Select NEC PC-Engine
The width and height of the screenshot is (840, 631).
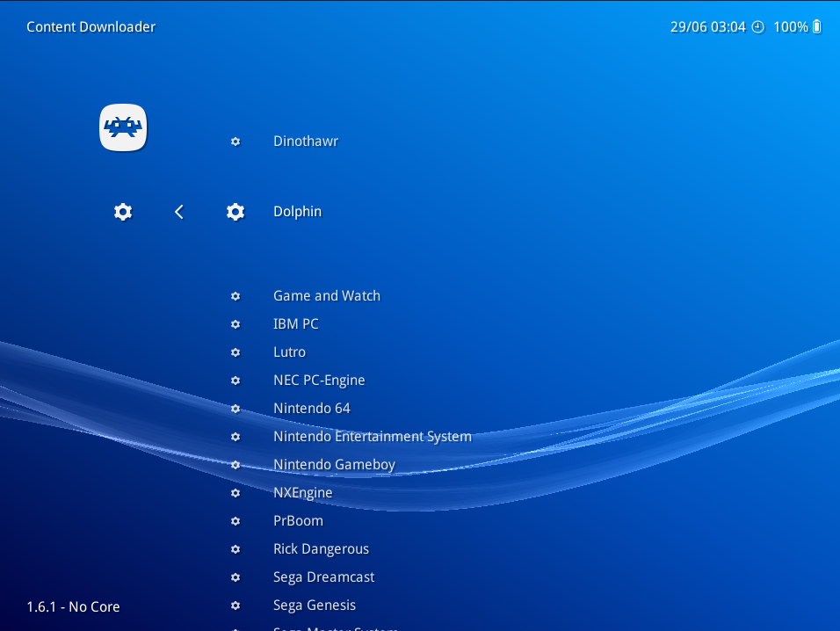(319, 381)
